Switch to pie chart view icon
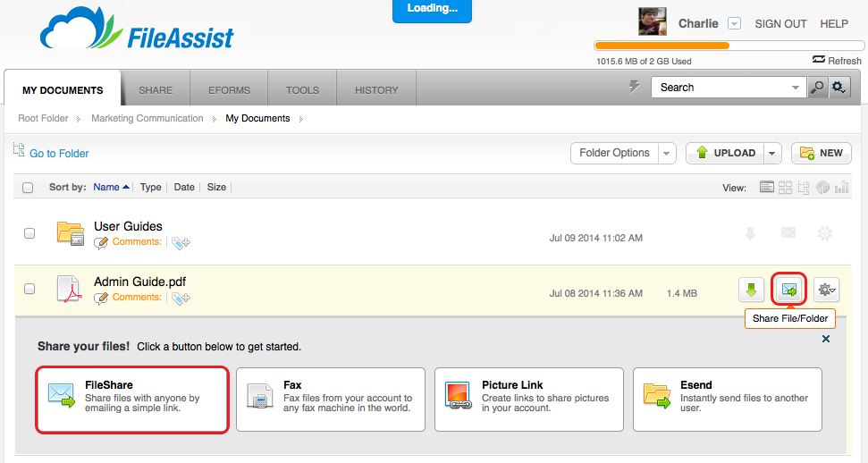The image size is (868, 463). point(822,187)
